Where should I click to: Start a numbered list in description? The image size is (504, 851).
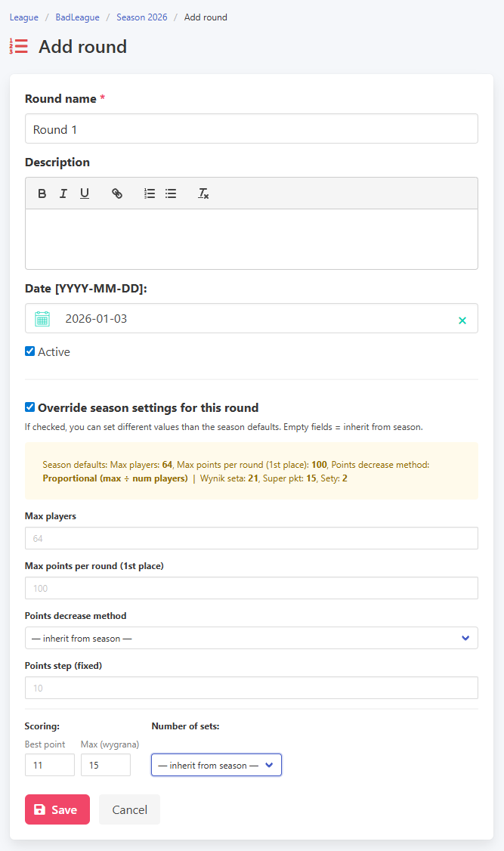[x=149, y=193]
